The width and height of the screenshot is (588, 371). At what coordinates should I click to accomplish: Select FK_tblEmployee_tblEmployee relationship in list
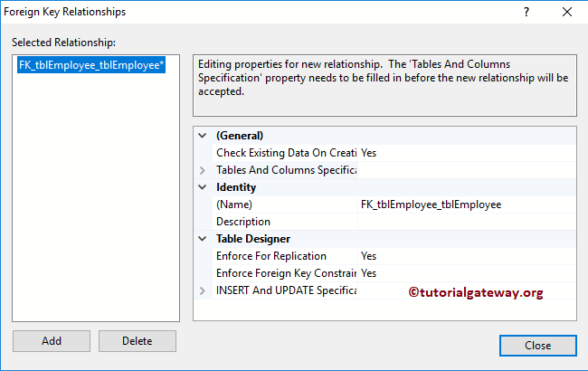click(90, 65)
